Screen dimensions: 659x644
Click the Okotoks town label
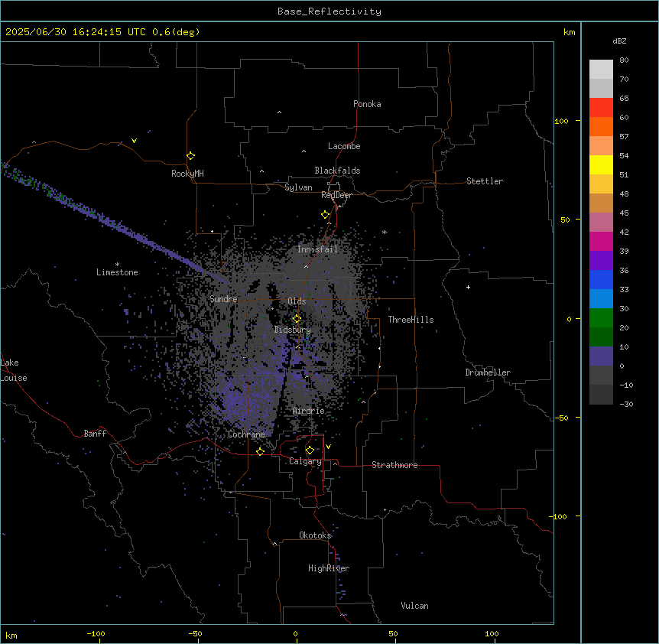click(315, 535)
